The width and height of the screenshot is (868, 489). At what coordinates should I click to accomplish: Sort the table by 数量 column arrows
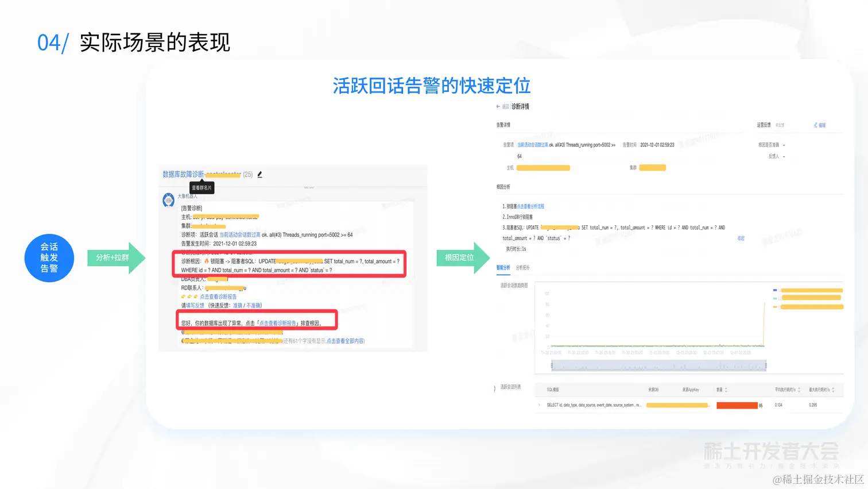point(726,390)
